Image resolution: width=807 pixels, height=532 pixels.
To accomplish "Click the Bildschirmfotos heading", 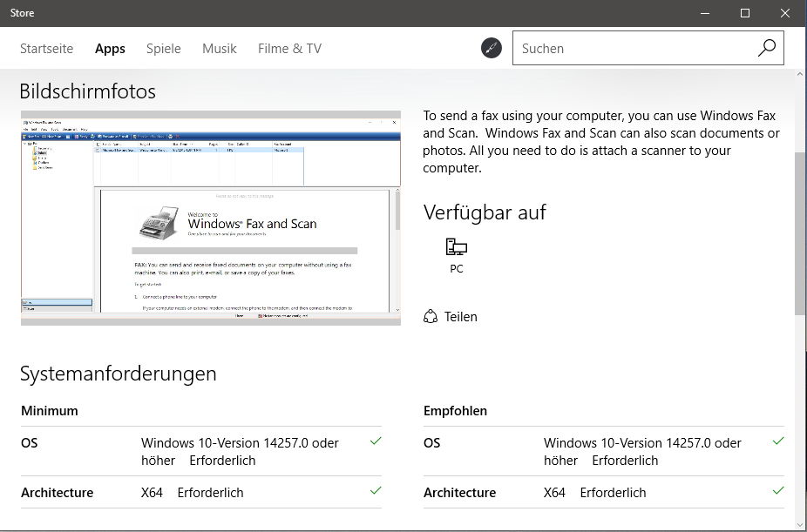I will 87,91.
